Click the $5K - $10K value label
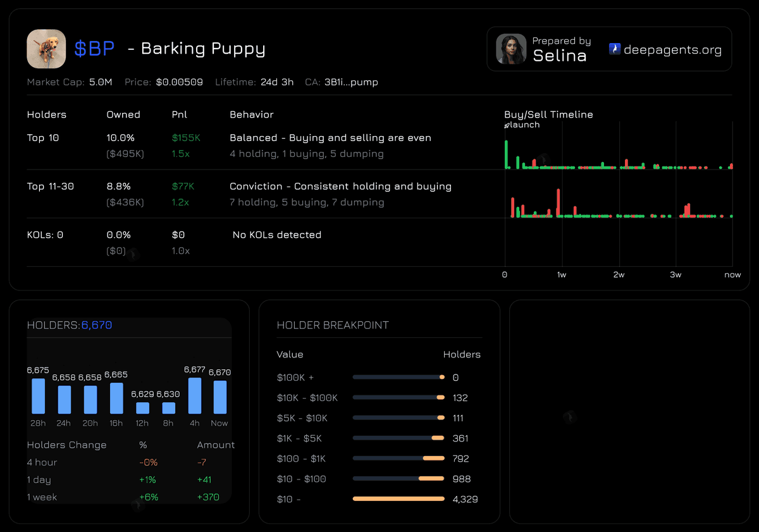The height and width of the screenshot is (532, 759). pyautogui.click(x=302, y=418)
